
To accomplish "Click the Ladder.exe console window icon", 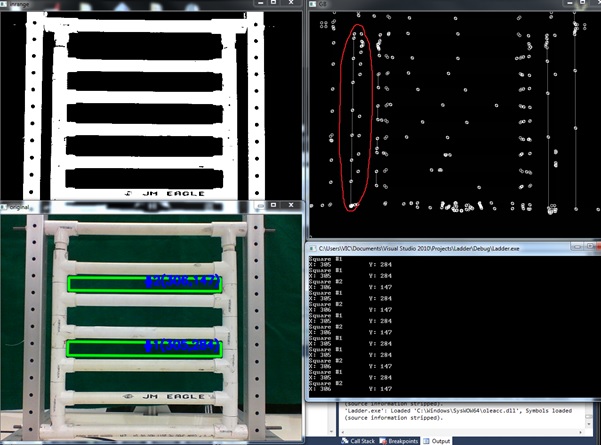I will click(312, 248).
